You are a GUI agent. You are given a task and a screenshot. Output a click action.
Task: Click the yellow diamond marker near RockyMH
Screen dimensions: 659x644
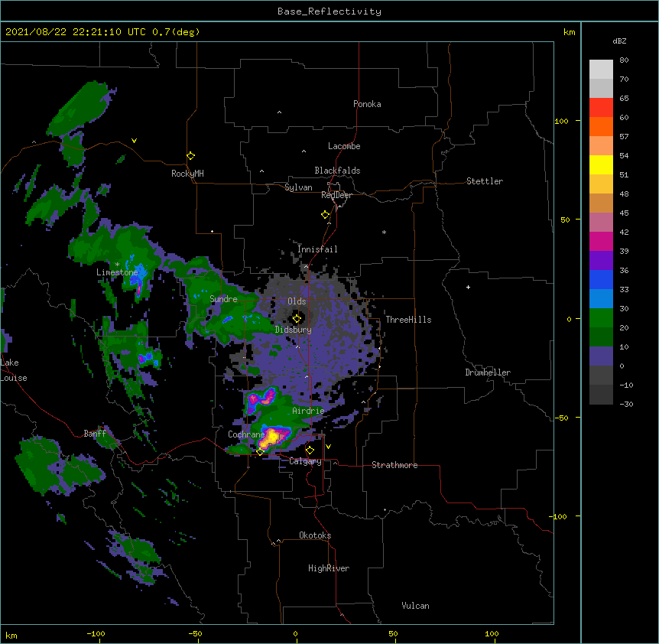[x=190, y=155]
